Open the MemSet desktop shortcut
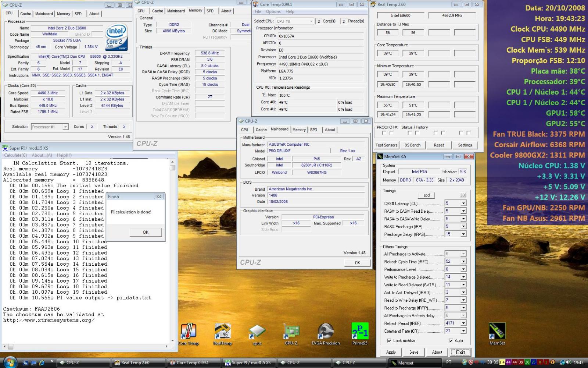The width and height of the screenshot is (588, 368). (497, 335)
